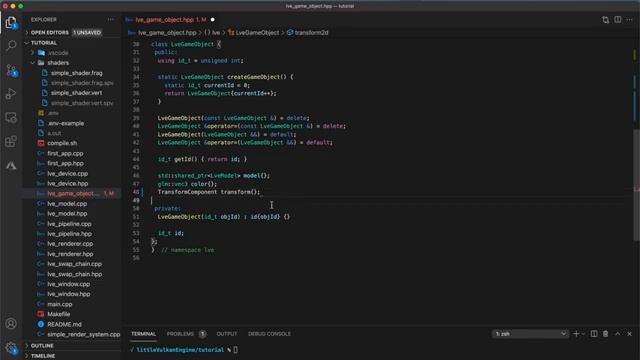Open the terminal launch profile dropdown arrow
Viewport: 640px width, 360px height.
583,334
